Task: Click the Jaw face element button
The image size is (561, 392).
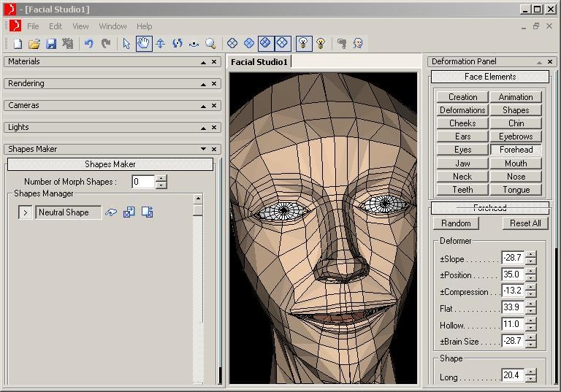Action: 462,163
